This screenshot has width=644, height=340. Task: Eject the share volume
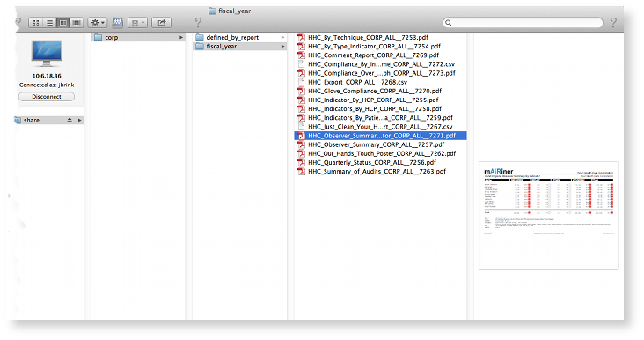[70, 120]
